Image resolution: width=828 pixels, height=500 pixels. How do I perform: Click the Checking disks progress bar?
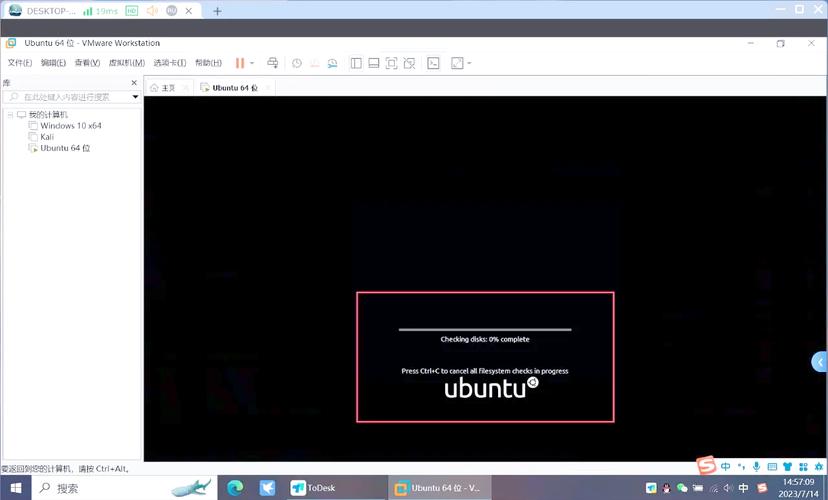(485, 329)
